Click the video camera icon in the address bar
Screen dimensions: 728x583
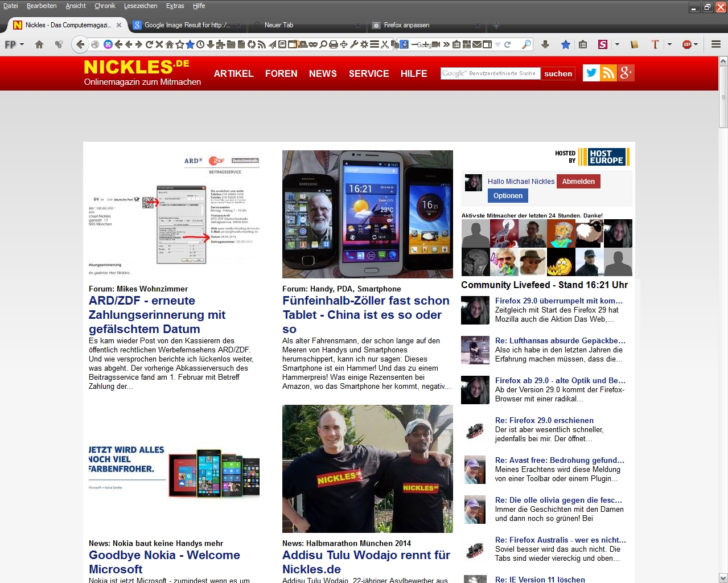pyautogui.click(x=436, y=44)
